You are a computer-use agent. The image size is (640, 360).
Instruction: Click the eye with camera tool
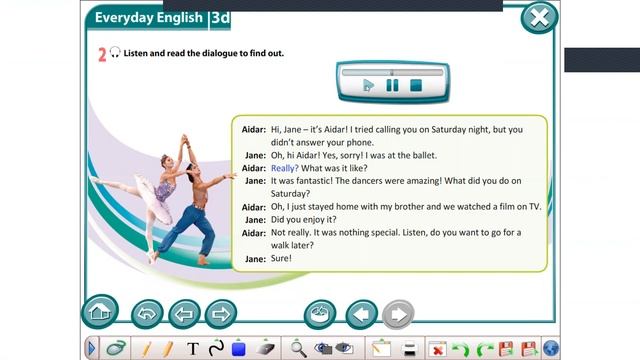pos(324,348)
